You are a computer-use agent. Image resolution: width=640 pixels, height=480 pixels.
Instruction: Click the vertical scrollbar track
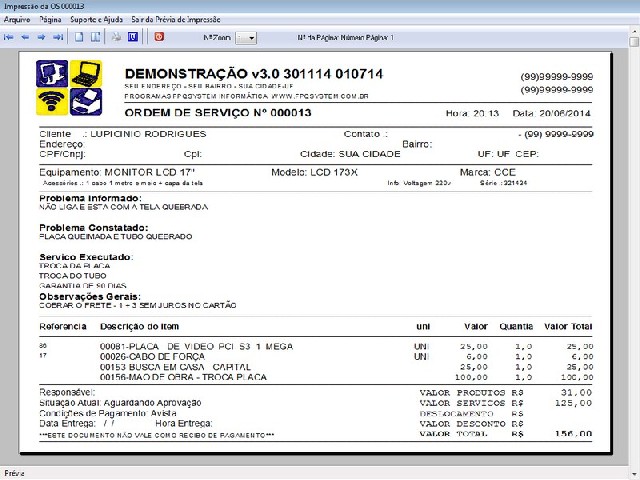click(x=634, y=250)
